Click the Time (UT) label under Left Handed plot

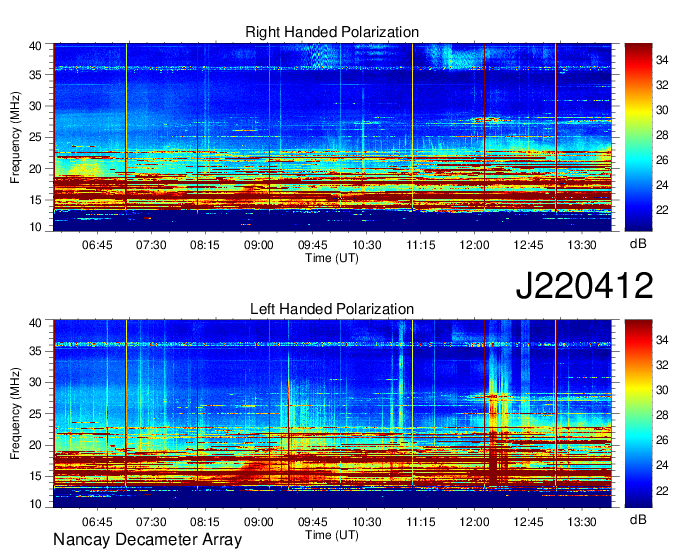[x=332, y=535]
